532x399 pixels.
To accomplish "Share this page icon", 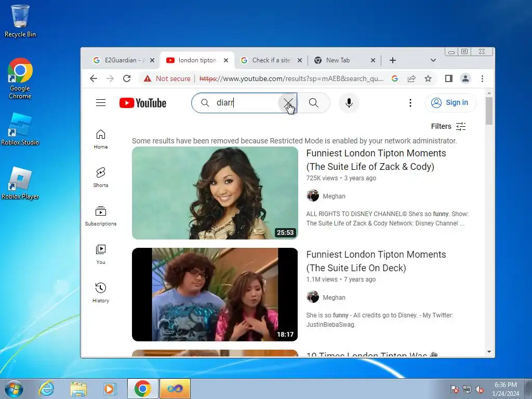I will (411, 79).
